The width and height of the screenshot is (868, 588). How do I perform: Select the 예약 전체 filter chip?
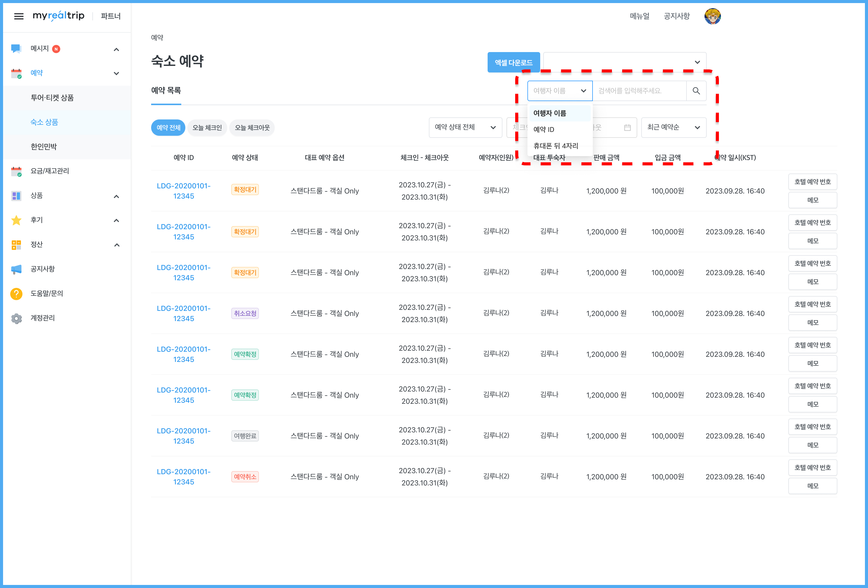(168, 128)
